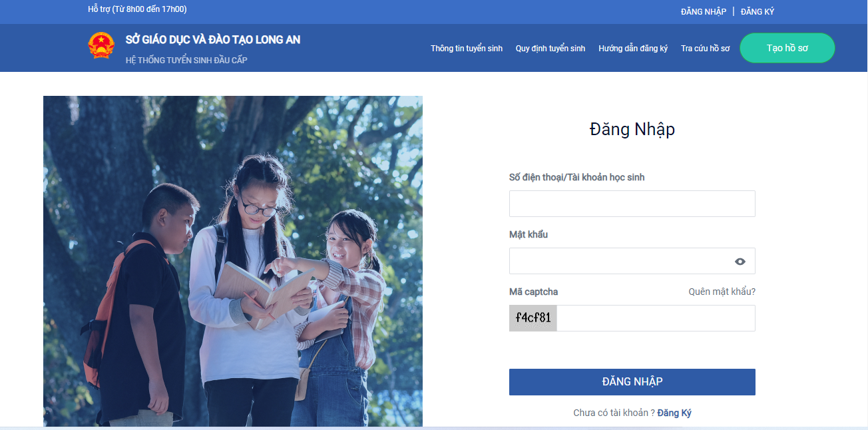Open Thông tin tuyển sinh menu
Image resolution: width=868 pixels, height=430 pixels.
coord(467,49)
